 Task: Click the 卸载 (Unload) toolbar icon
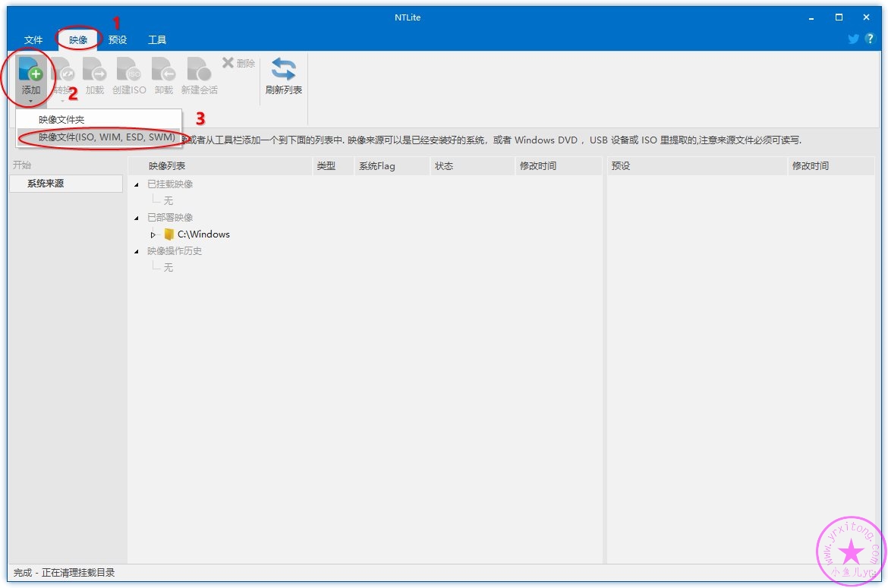click(x=164, y=69)
